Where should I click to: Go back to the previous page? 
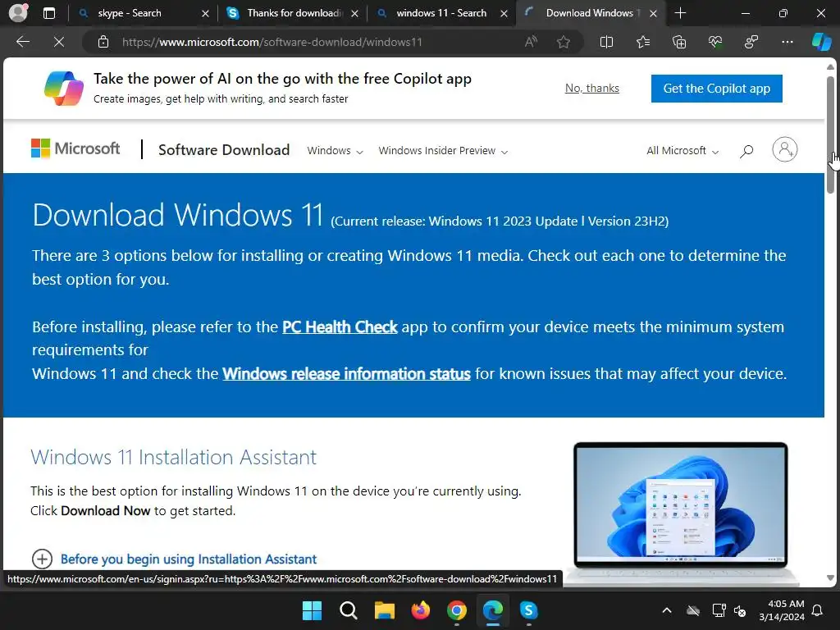22,42
